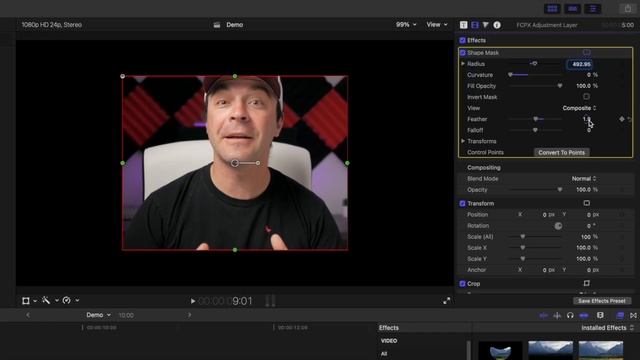Image resolution: width=640 pixels, height=360 pixels.
Task: Open the viewer View options dropdown
Action: tap(437, 25)
